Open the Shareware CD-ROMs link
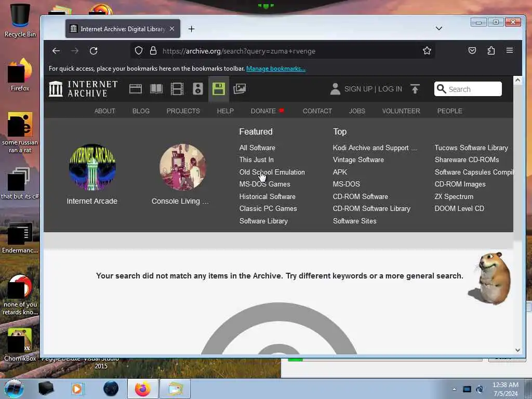 pyautogui.click(x=467, y=159)
